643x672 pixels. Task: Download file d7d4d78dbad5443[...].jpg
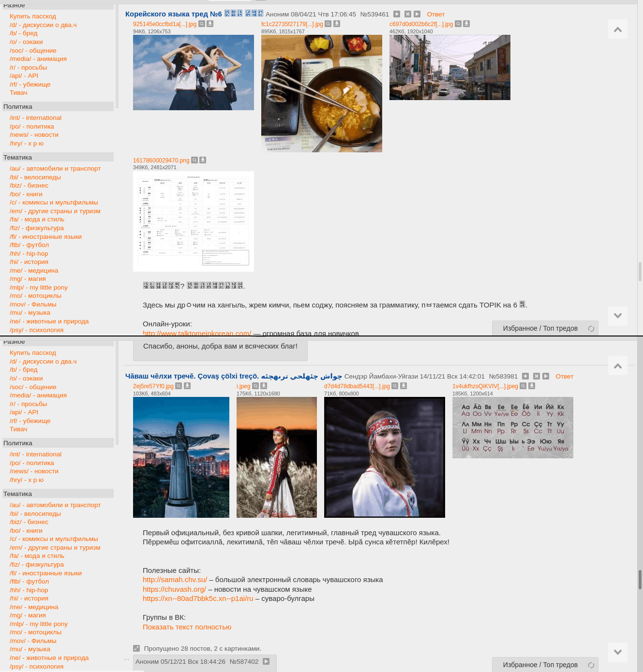tap(404, 386)
